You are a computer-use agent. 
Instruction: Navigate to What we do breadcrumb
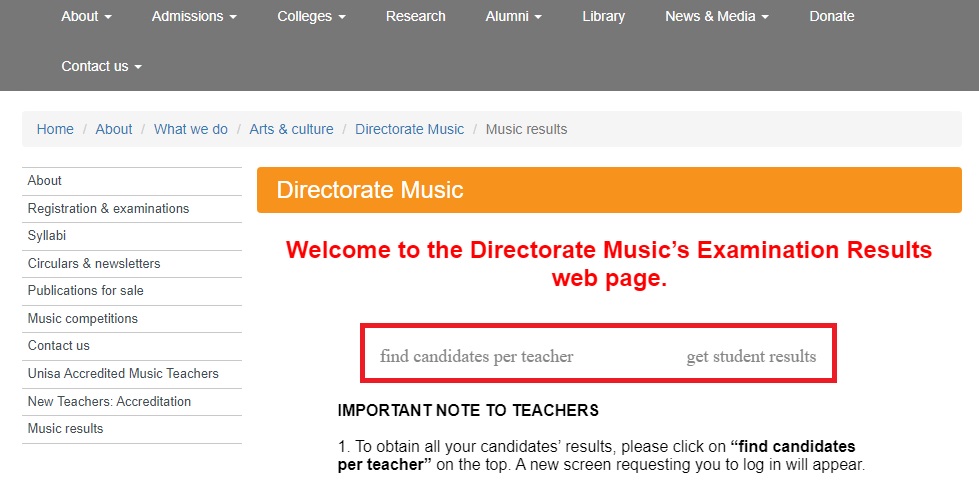190,129
